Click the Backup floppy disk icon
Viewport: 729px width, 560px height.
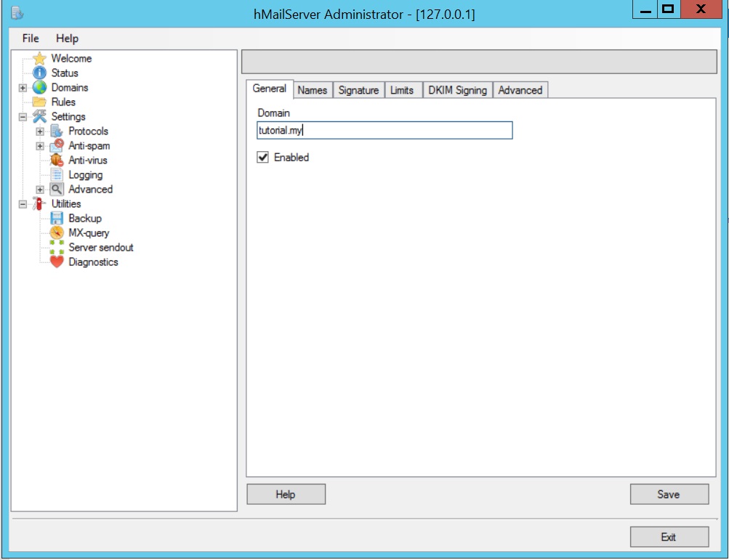click(x=57, y=218)
